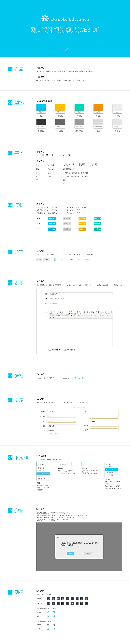Click the gray trash icon in form-operation normal row
Image resolution: width=130 pixels, height=644 pixels.
(54, 625)
